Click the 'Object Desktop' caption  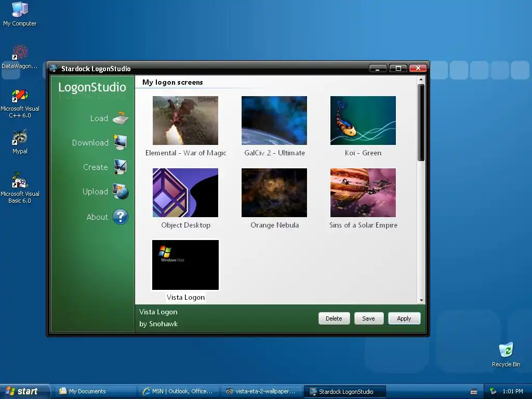tap(185, 225)
